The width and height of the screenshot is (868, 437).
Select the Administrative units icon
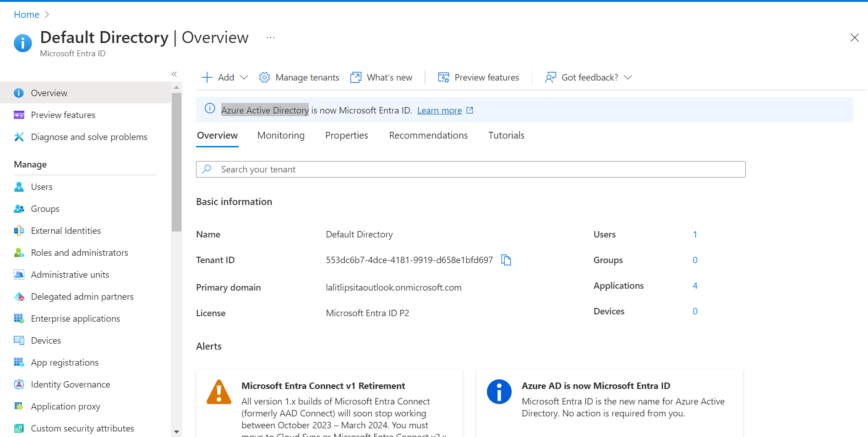[x=19, y=275]
